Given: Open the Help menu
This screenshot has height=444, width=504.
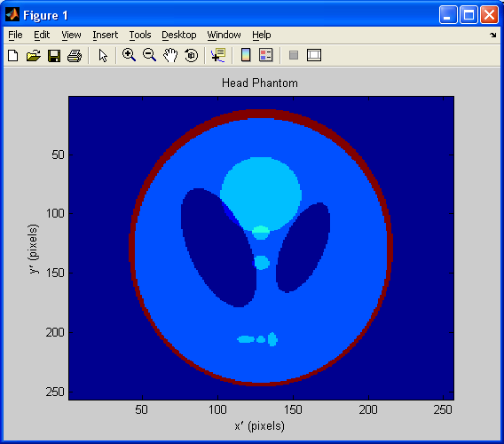Looking at the screenshot, I should coord(262,35).
